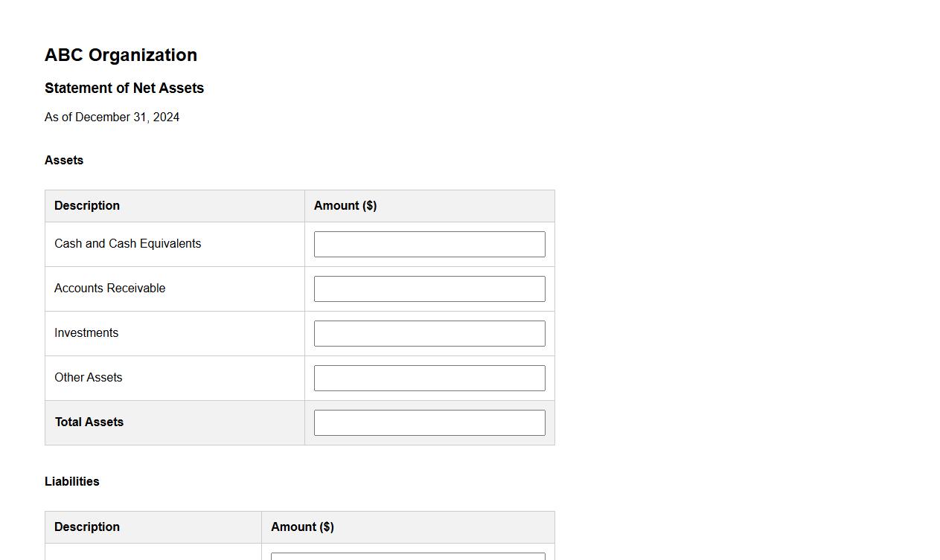This screenshot has height=560, width=940.
Task: Click the bold Total Assets row label
Action: point(89,422)
